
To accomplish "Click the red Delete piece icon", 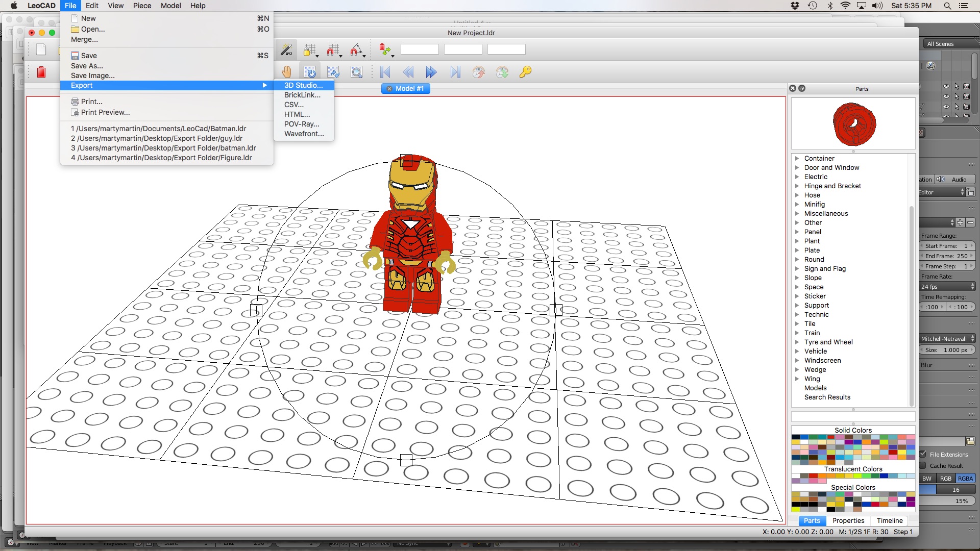I will 41,72.
